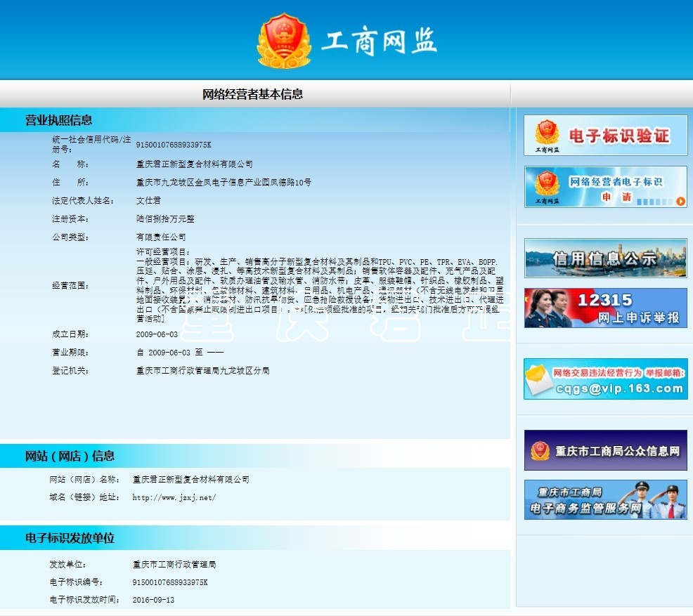This screenshot has width=693, height=616.
Task: Open the http://www.jzxj.net/ website link
Action: click(174, 498)
